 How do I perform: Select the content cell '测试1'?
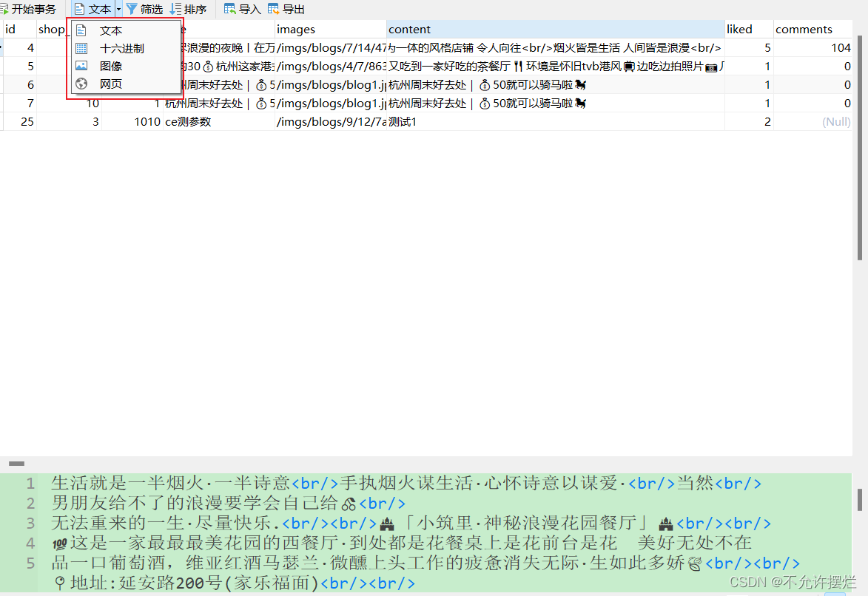(x=556, y=122)
